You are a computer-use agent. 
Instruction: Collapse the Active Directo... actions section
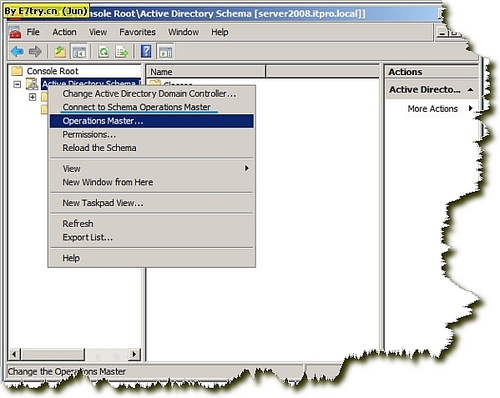coord(470,90)
